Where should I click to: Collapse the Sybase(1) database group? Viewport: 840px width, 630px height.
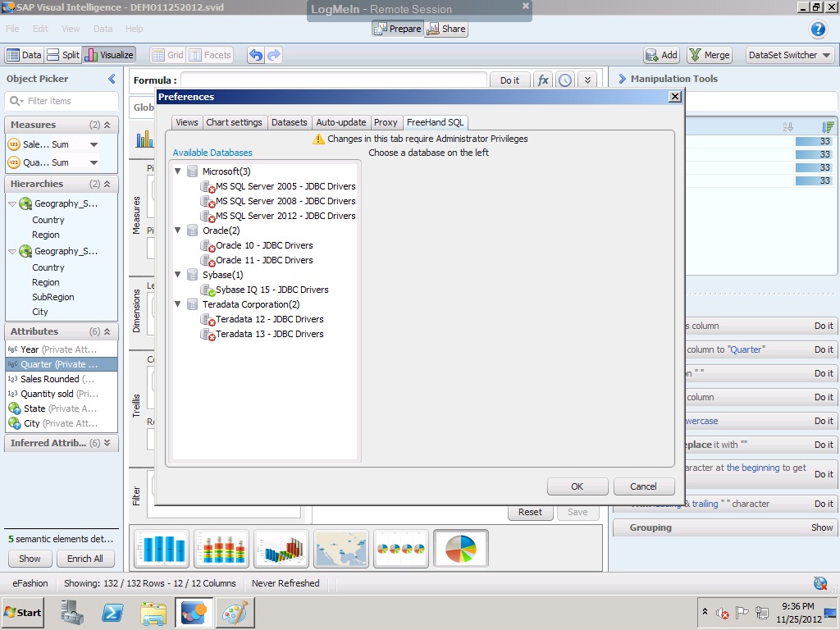pyautogui.click(x=178, y=275)
